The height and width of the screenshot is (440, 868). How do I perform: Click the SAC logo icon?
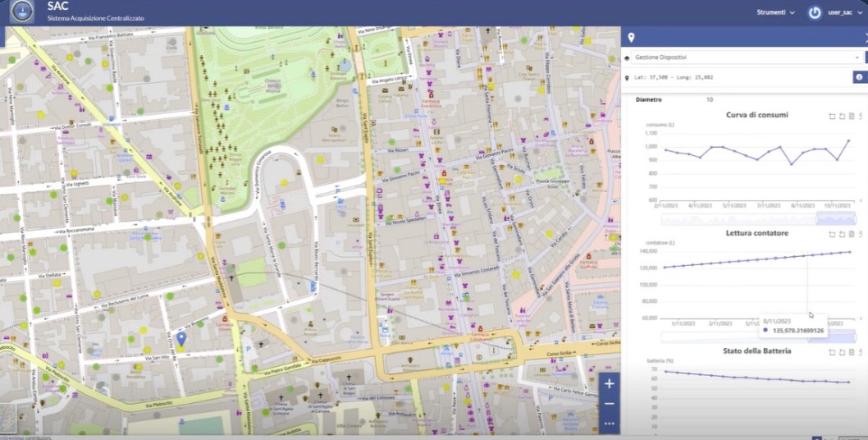22,12
